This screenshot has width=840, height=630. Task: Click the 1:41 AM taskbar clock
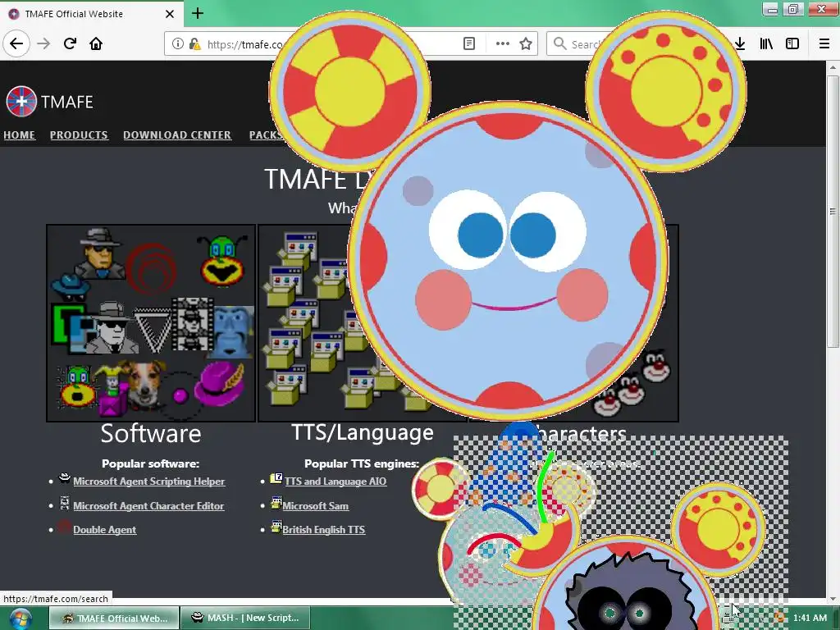pos(810,618)
